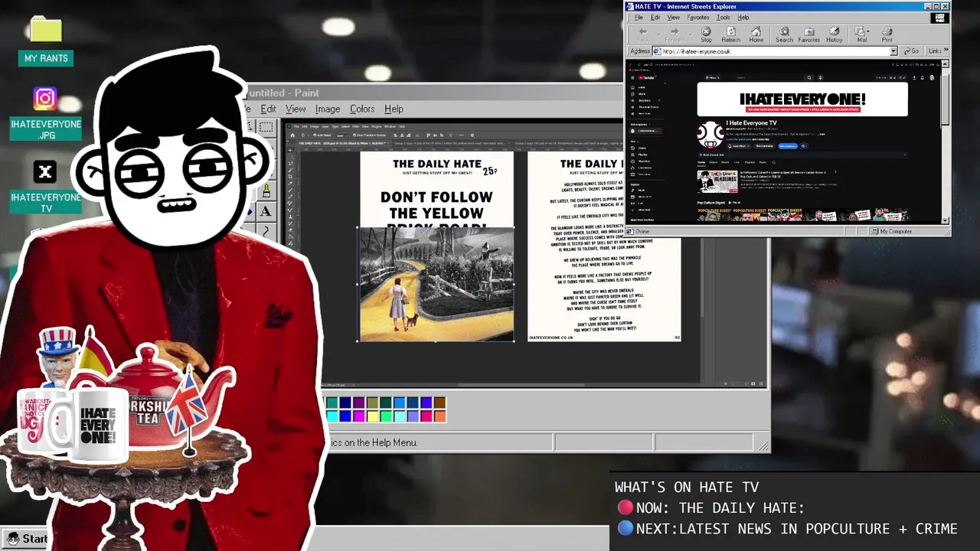Viewport: 980px width, 551px height.
Task: Open the View menu in Internet Streets Explorer
Action: pyautogui.click(x=673, y=18)
